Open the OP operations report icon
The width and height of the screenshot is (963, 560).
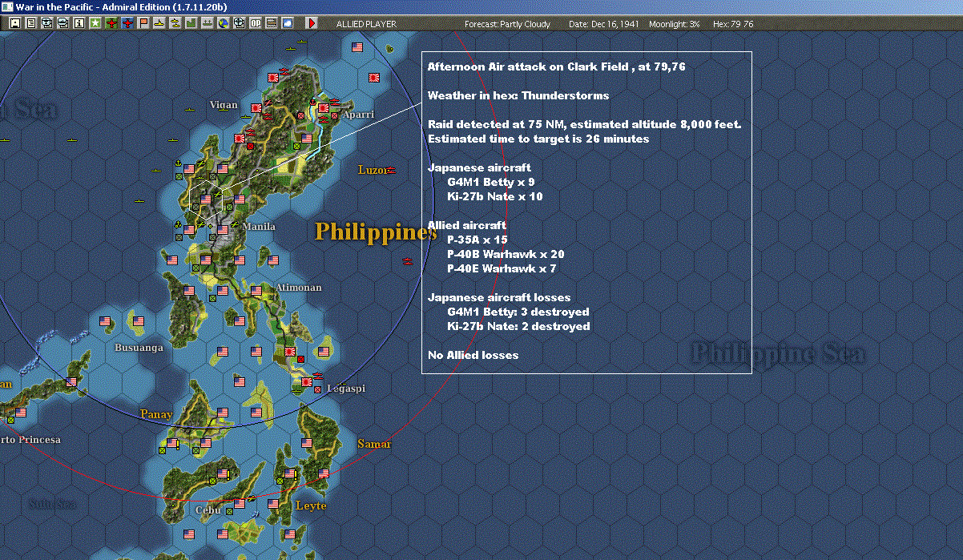coord(256,24)
